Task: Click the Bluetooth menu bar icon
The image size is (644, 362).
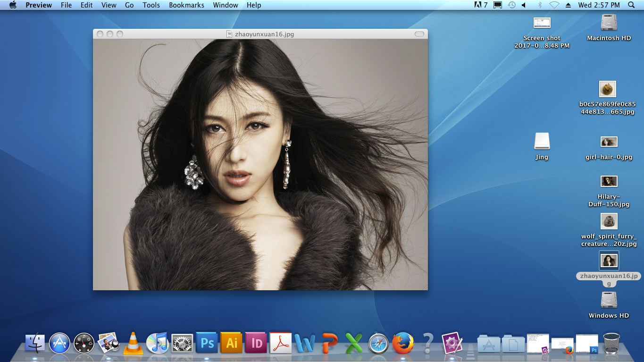Action: 540,5
